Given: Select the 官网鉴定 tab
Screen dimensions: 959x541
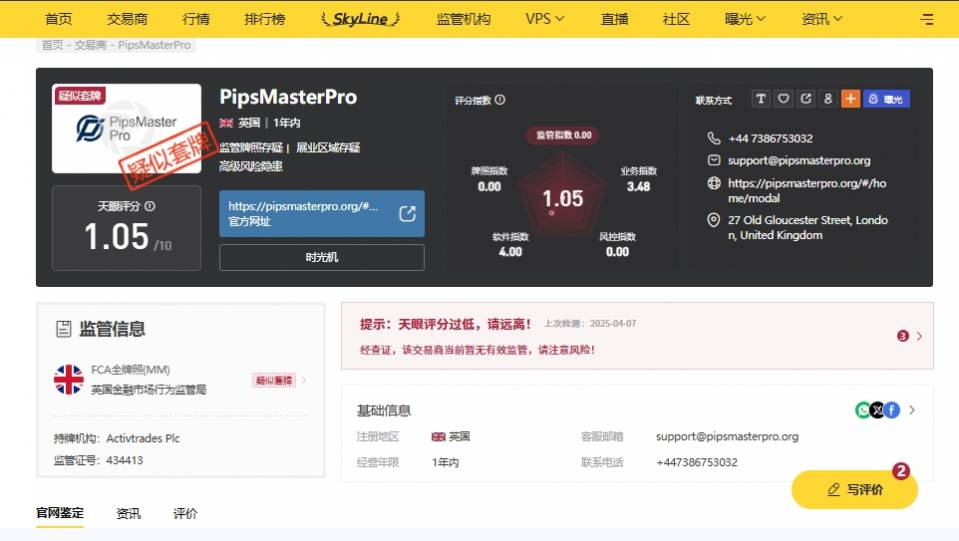Looking at the screenshot, I should 60,513.
